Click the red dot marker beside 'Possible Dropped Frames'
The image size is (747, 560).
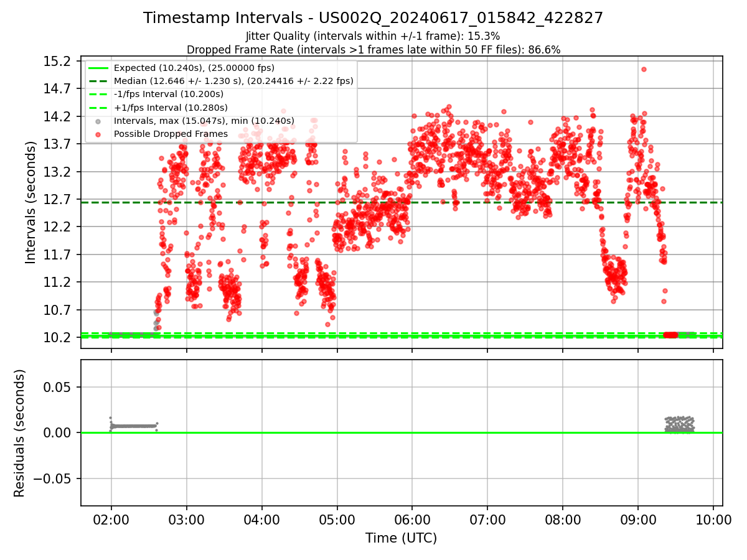point(98,134)
